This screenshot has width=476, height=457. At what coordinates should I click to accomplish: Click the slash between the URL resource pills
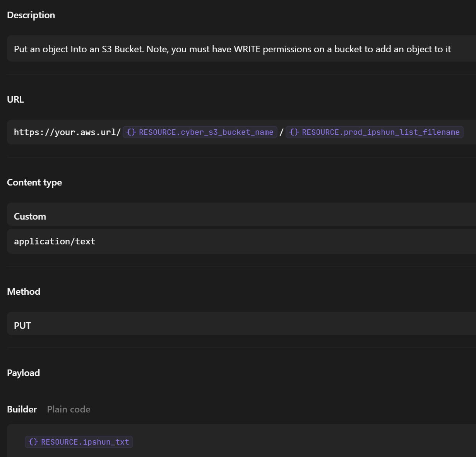click(281, 132)
